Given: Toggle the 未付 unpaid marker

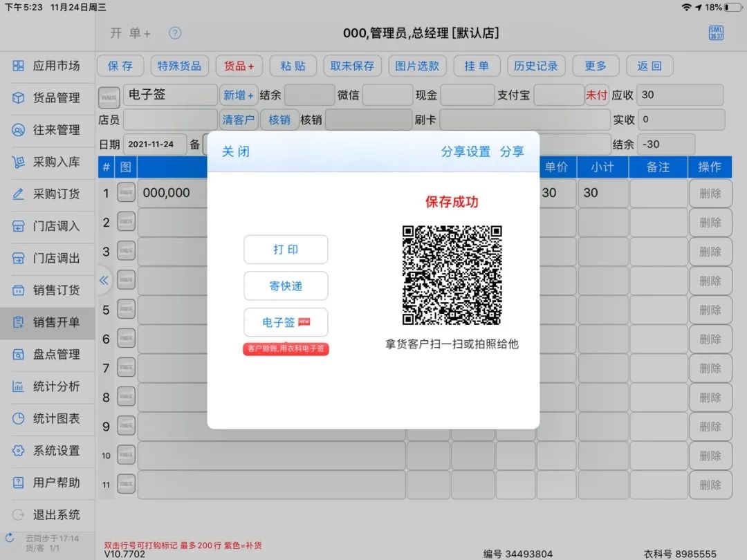Looking at the screenshot, I should tap(596, 95).
